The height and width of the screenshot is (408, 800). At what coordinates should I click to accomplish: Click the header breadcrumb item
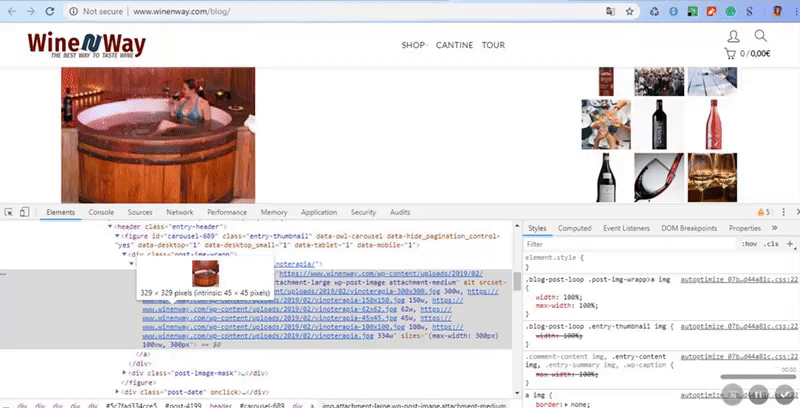click(220, 405)
